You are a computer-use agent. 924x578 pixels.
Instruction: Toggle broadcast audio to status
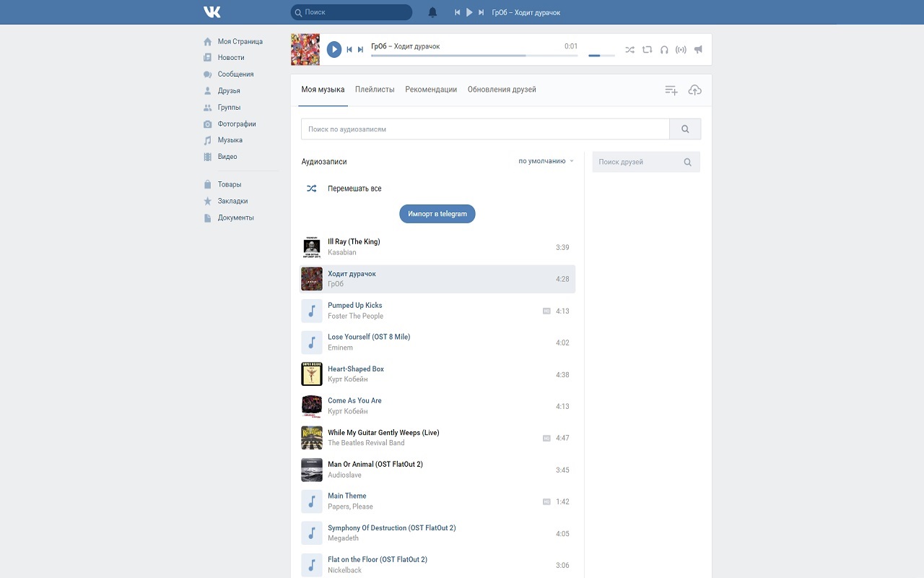[681, 50]
